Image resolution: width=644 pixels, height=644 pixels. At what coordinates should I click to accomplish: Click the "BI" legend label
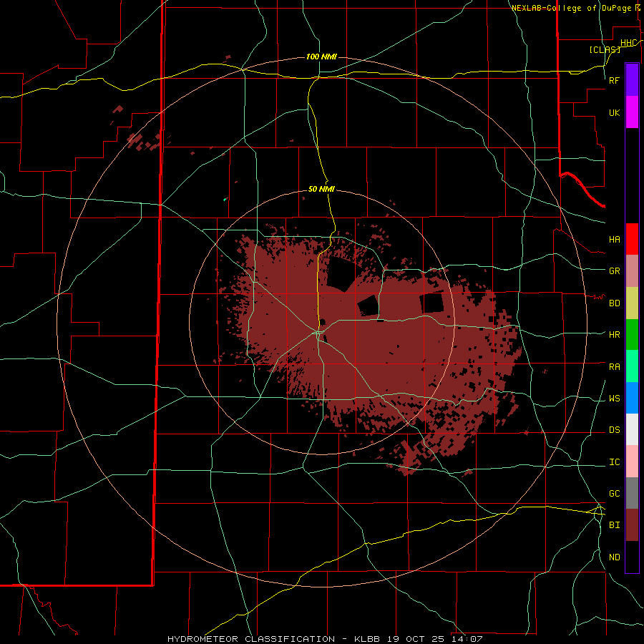pyautogui.click(x=615, y=525)
